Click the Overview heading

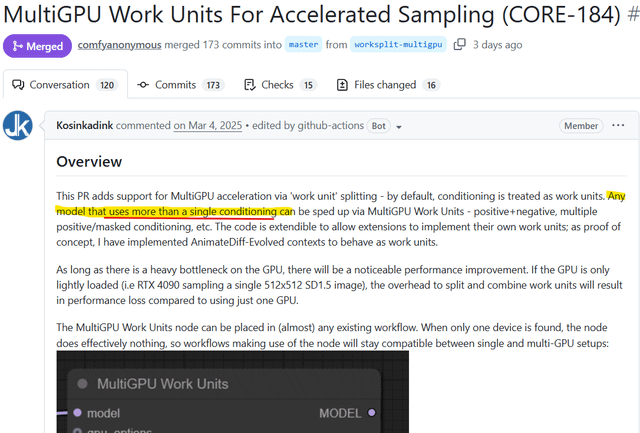coord(89,162)
